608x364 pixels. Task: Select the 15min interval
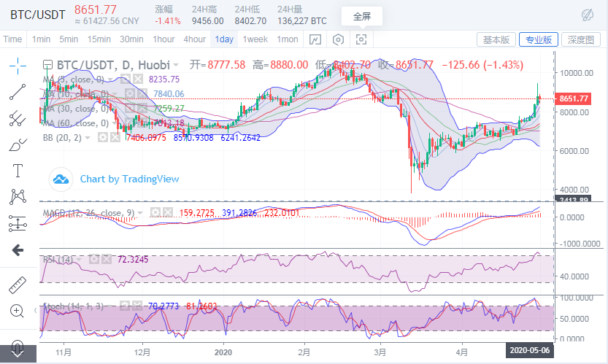99,39
